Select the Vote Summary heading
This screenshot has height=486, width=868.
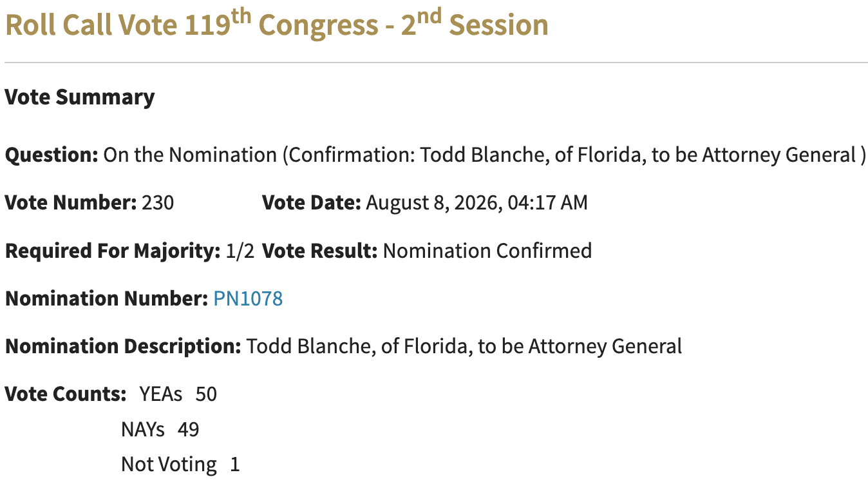(80, 97)
